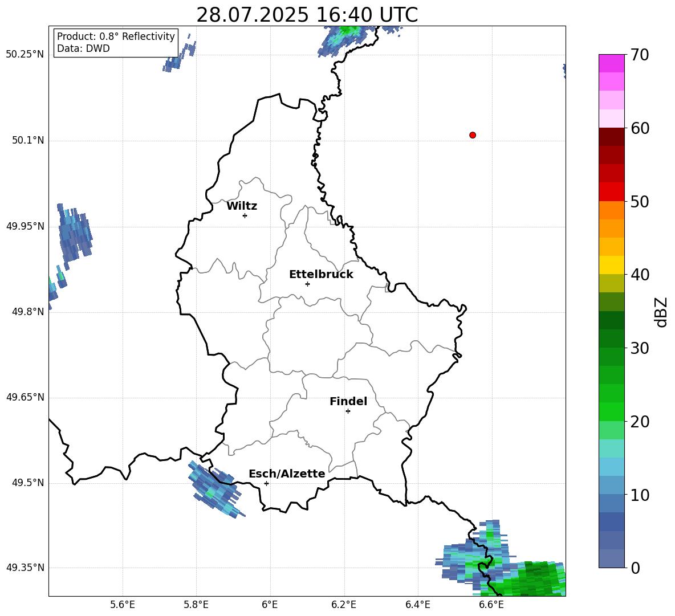
Task: Click the darkest maroon colorbar segment below 60
Action: tap(611, 137)
